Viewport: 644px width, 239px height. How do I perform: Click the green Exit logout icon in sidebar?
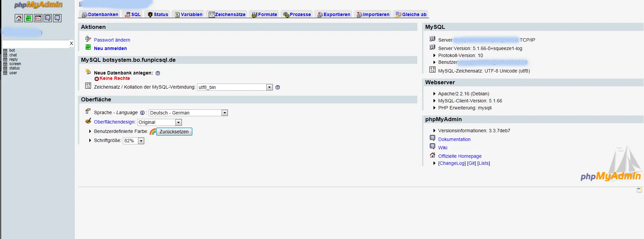[x=29, y=18]
